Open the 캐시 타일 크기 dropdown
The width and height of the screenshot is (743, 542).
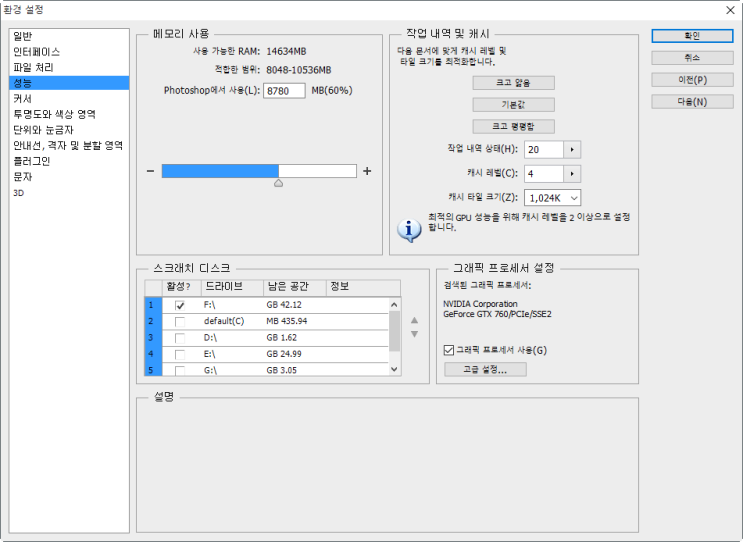click(553, 198)
